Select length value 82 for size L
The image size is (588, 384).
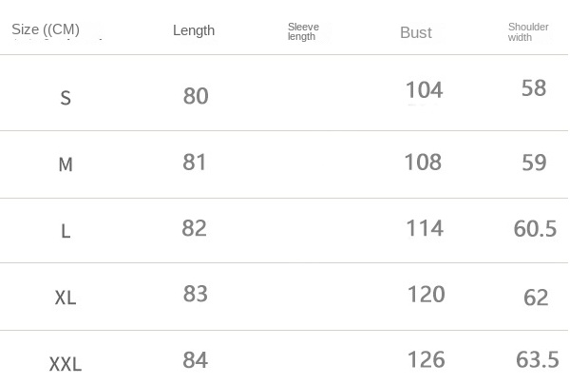point(195,228)
